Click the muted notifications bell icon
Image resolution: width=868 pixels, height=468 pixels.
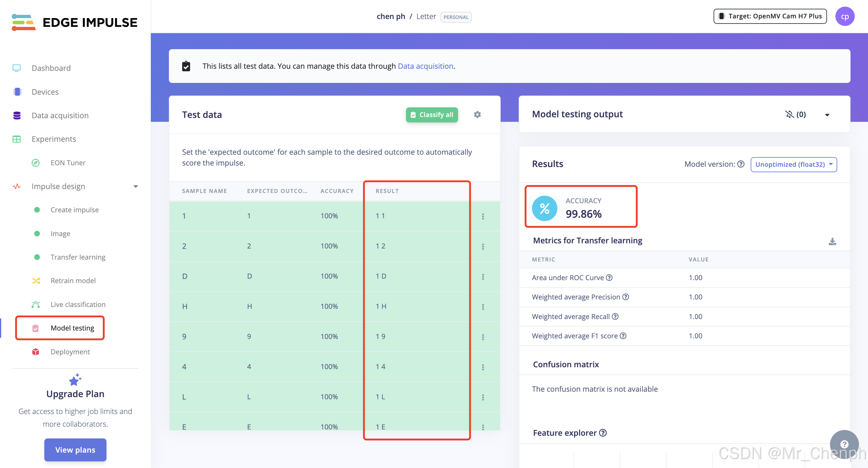tap(789, 114)
